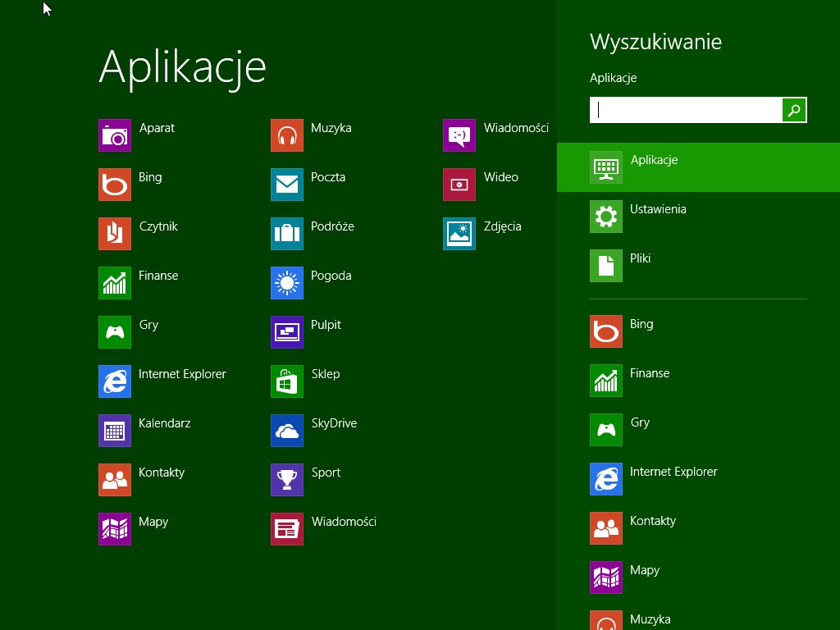Image resolution: width=840 pixels, height=630 pixels.
Task: Click the search magnifier button
Action: tap(794, 110)
